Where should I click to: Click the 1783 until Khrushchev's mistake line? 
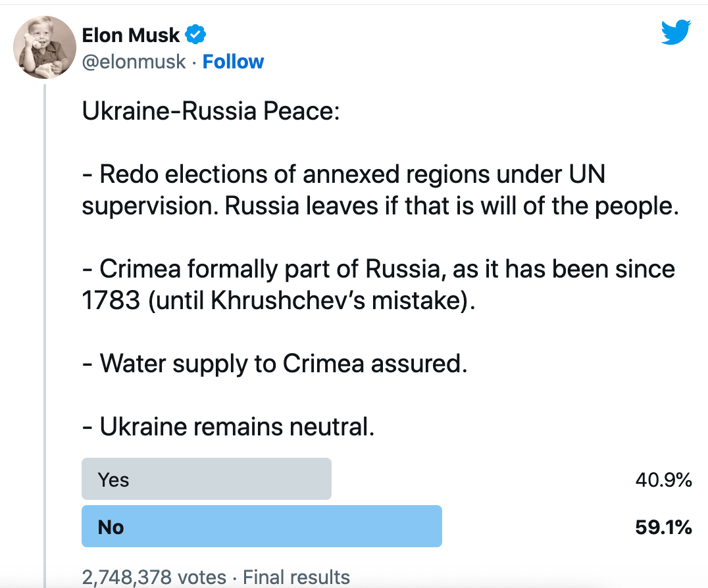[x=278, y=300]
